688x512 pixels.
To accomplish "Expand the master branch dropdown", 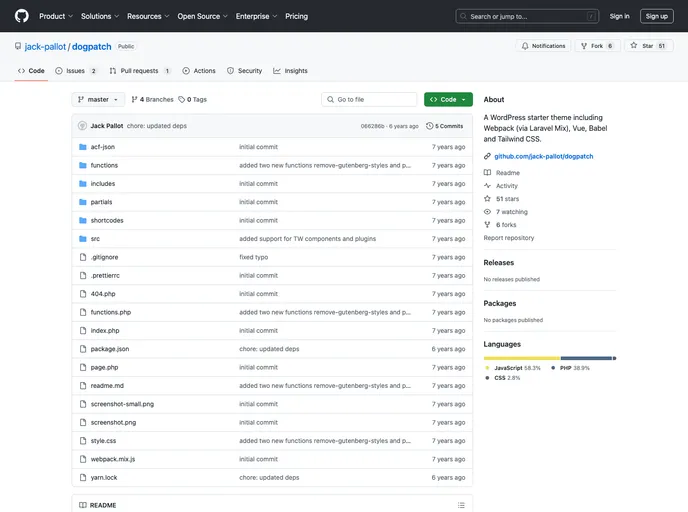I will click(98, 100).
